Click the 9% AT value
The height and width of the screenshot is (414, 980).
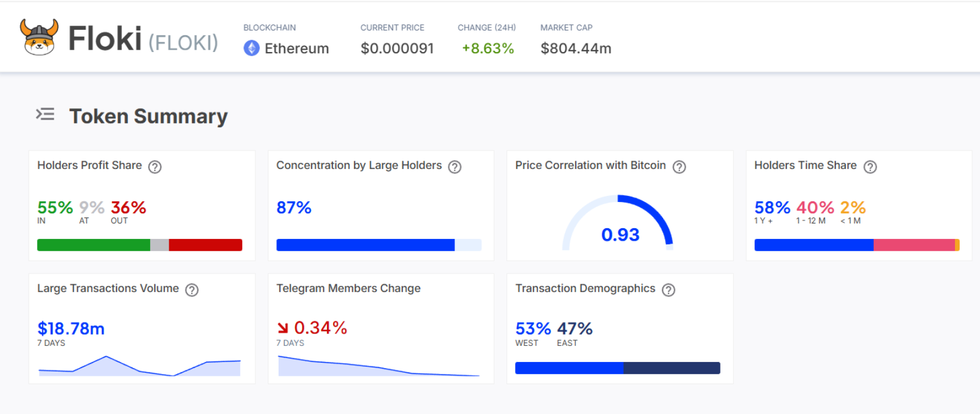coord(92,207)
